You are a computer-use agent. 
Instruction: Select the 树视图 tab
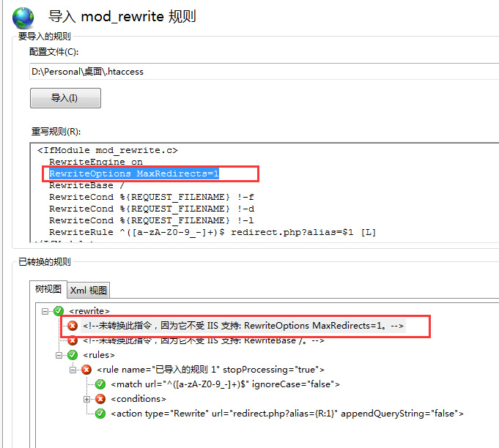click(48, 289)
